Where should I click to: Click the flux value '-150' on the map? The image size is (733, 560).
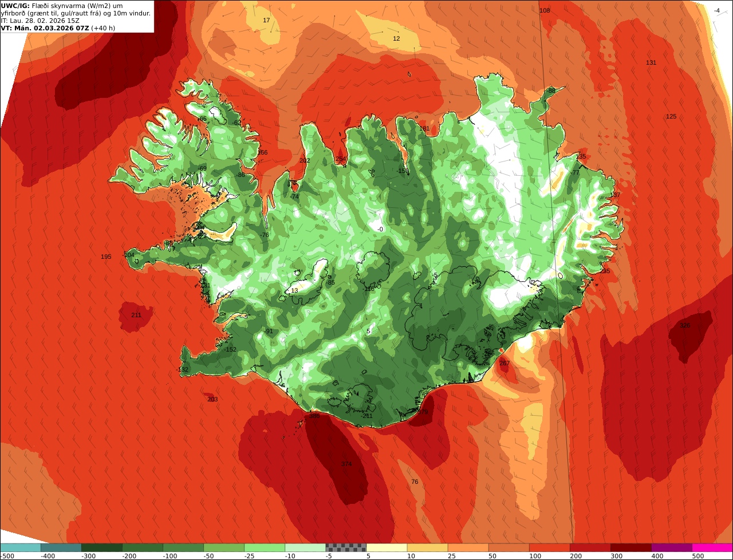[403, 171]
